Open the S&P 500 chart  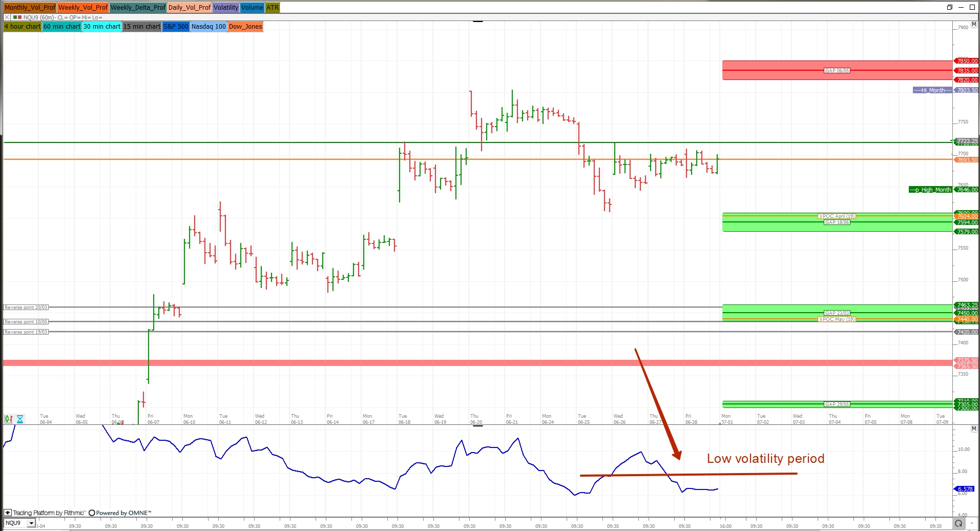click(176, 27)
